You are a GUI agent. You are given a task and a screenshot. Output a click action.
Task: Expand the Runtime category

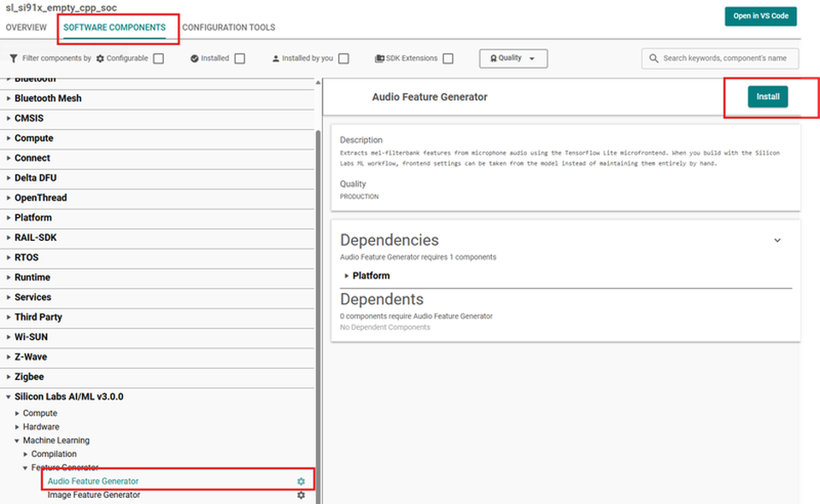[x=9, y=277]
